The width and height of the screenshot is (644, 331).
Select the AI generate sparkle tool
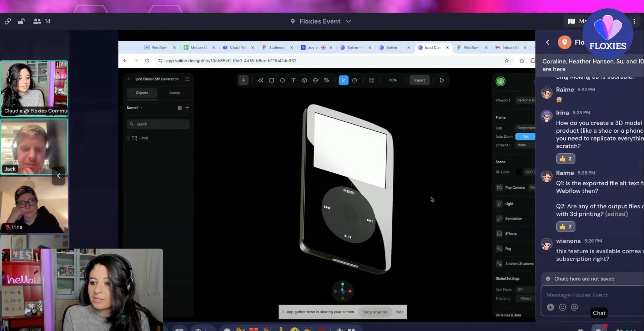261,80
